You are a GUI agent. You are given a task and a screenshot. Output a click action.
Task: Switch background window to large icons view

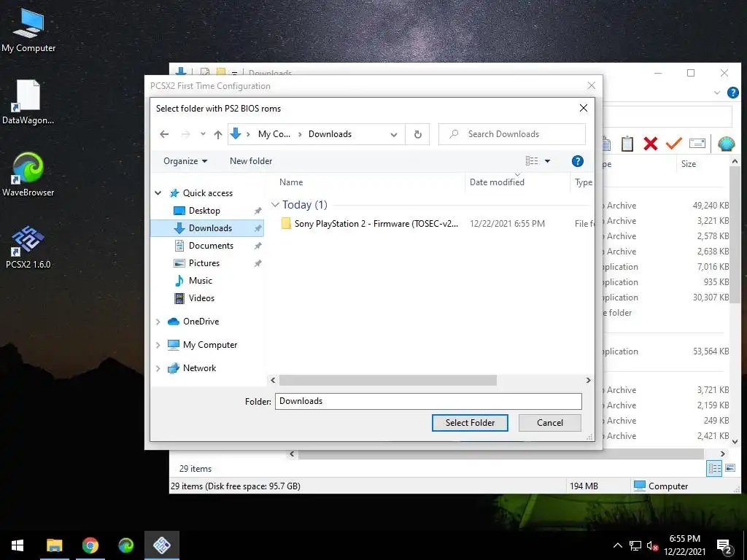click(x=730, y=469)
